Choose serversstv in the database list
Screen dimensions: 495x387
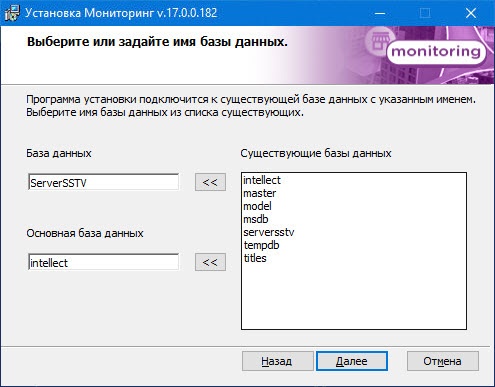click(269, 232)
